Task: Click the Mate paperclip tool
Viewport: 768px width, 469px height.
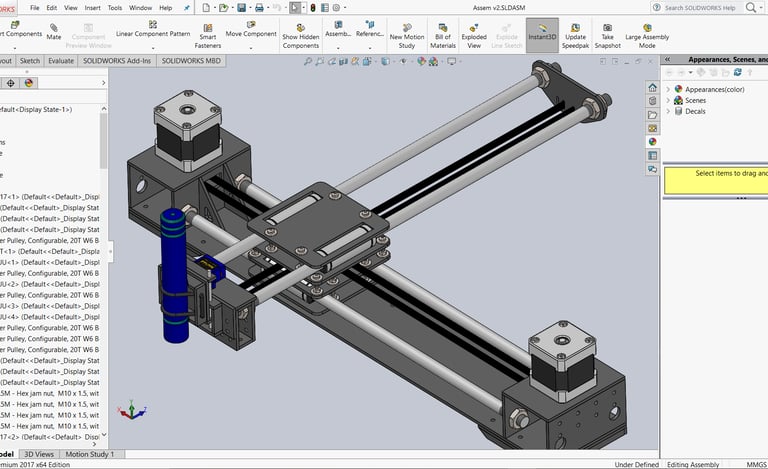Action: 54,31
